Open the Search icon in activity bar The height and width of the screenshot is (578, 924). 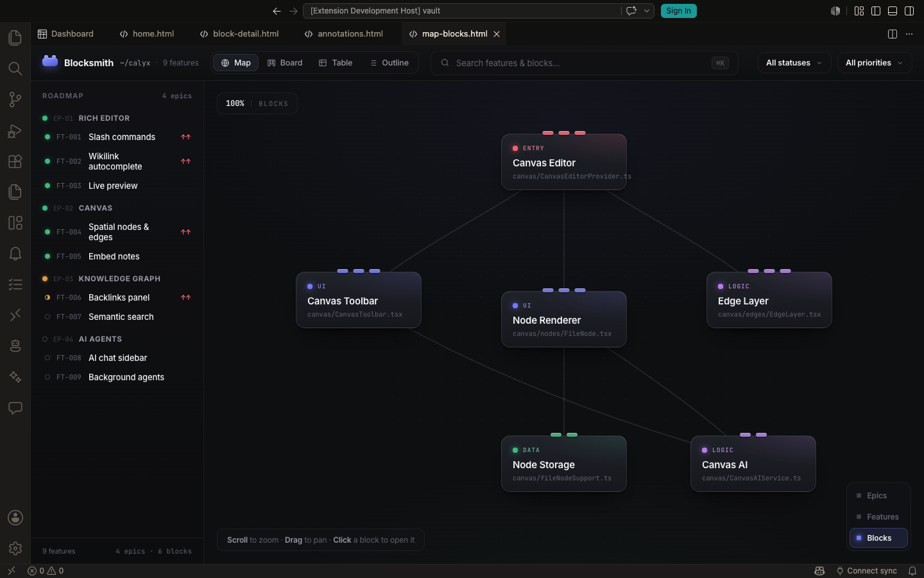15,69
